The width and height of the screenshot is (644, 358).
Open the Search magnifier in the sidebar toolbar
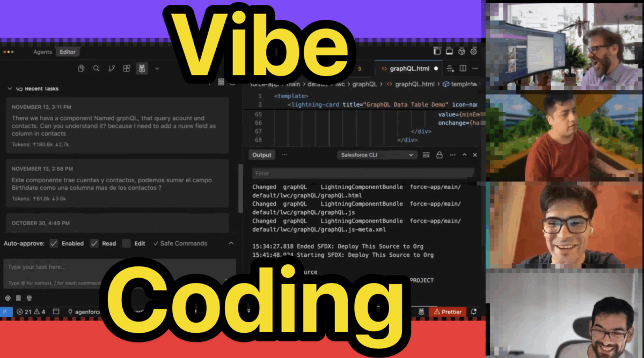click(96, 69)
